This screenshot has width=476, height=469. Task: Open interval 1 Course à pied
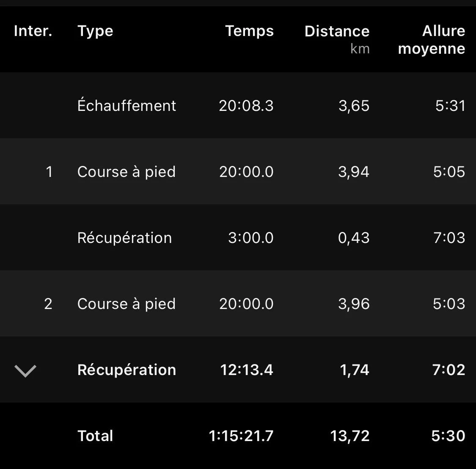coord(238,171)
